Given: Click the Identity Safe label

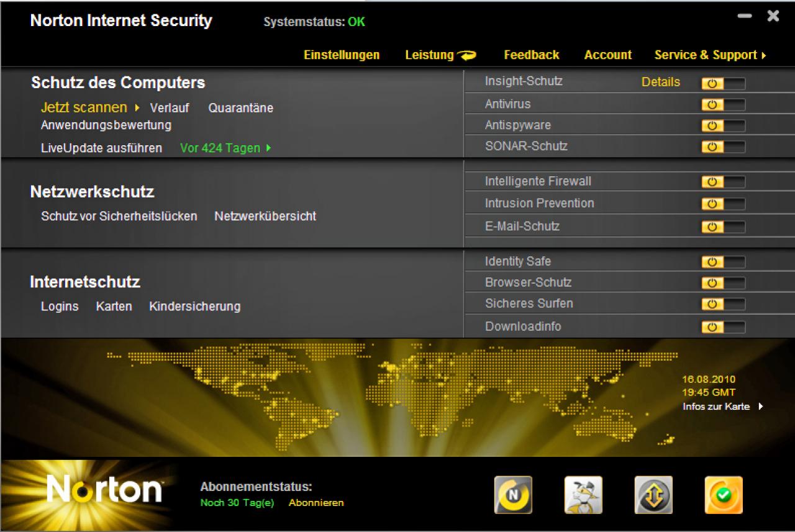Looking at the screenshot, I should click(x=518, y=261).
